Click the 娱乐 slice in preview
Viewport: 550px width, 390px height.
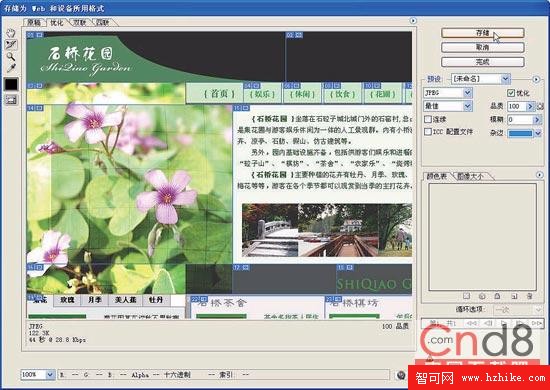(262, 94)
